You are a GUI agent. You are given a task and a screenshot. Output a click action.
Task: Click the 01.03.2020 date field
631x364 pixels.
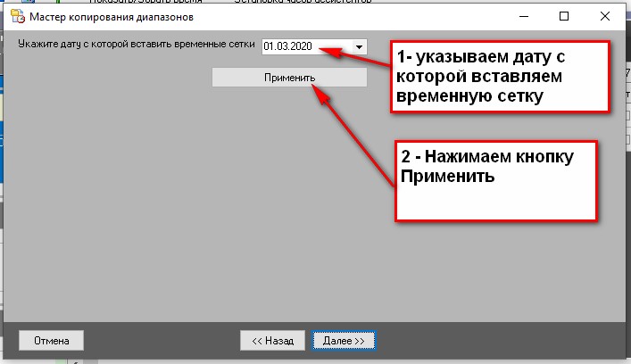(303, 47)
